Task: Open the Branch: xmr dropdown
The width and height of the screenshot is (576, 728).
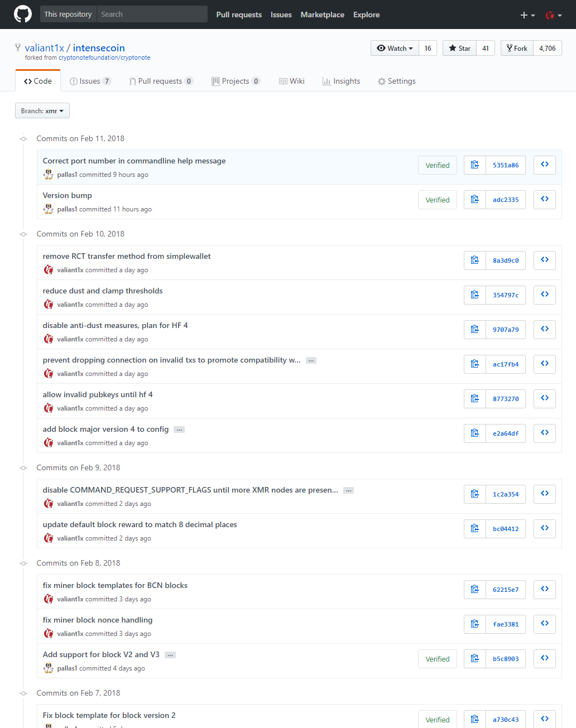Action: (42, 110)
